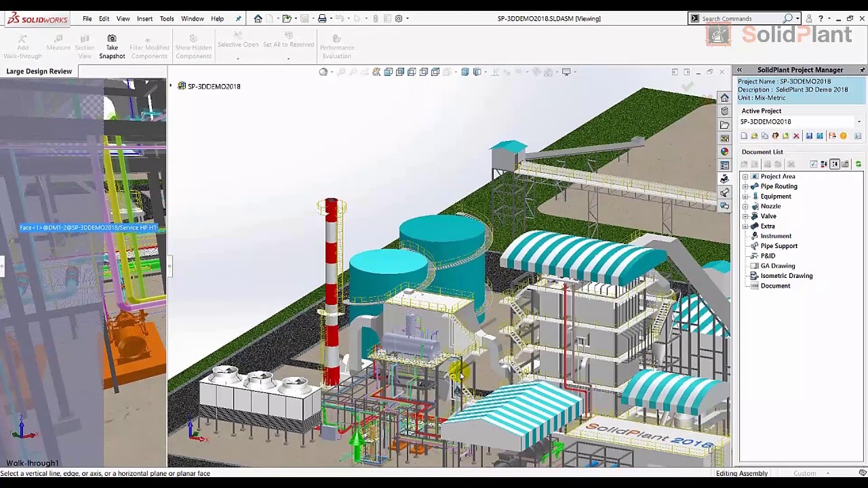Image resolution: width=868 pixels, height=488 pixels.
Task: Select the Large Design Review tab
Action: (x=39, y=71)
